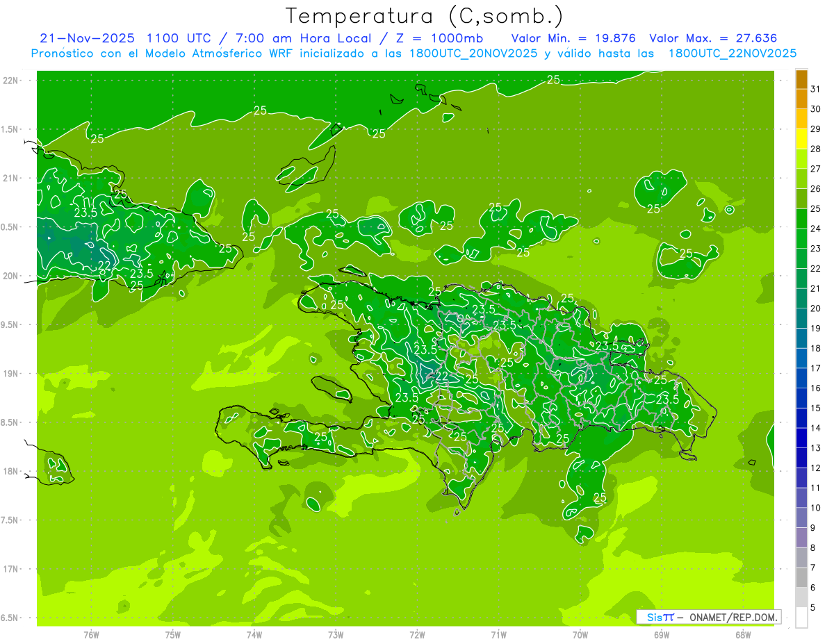The height and width of the screenshot is (644, 834).
Task: Click the "18N" latitude axis label
Action: tap(11, 472)
